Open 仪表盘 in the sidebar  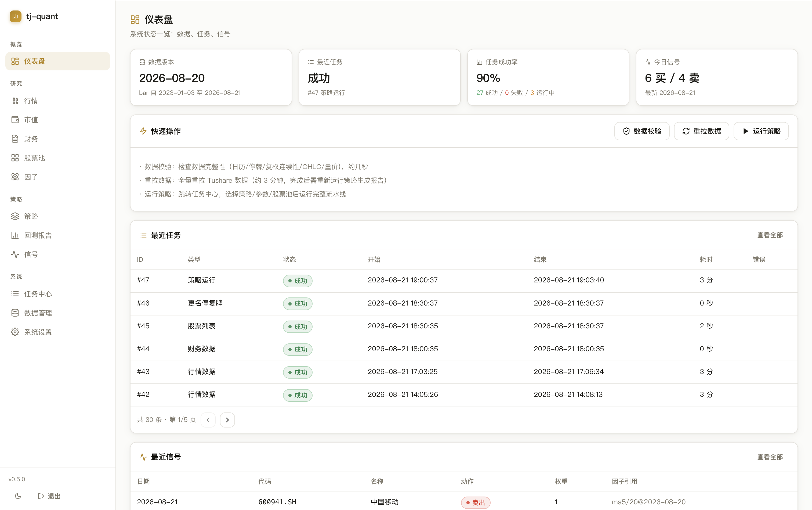point(58,61)
